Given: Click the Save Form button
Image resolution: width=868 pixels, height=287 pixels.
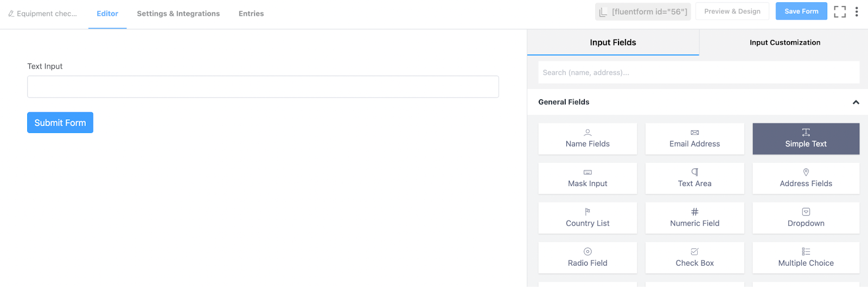Looking at the screenshot, I should click(x=801, y=11).
